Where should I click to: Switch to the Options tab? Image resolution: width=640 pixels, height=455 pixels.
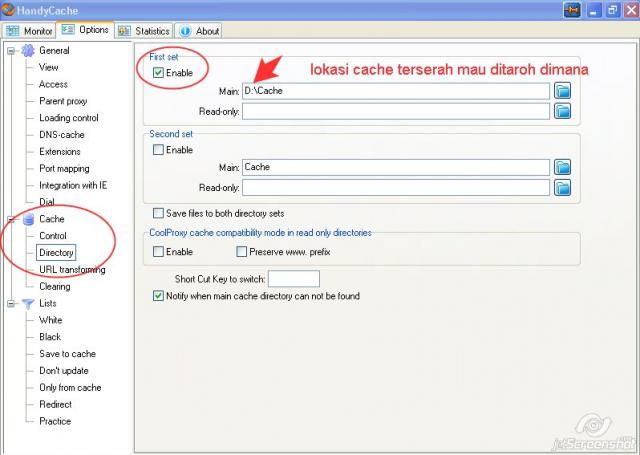coord(85,30)
